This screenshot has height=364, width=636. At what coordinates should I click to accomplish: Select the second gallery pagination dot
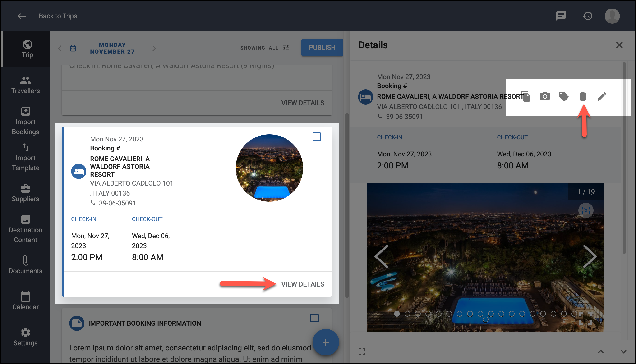point(407,314)
